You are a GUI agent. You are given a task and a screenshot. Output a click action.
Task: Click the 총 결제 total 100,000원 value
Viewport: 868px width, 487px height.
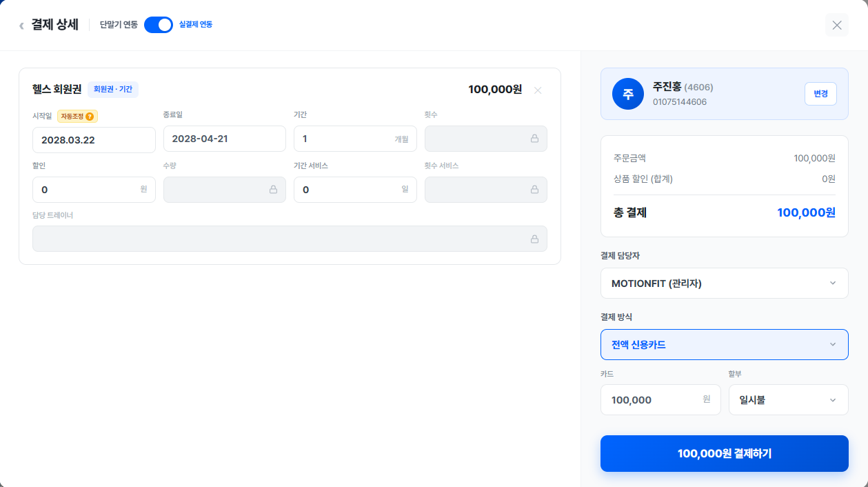806,212
